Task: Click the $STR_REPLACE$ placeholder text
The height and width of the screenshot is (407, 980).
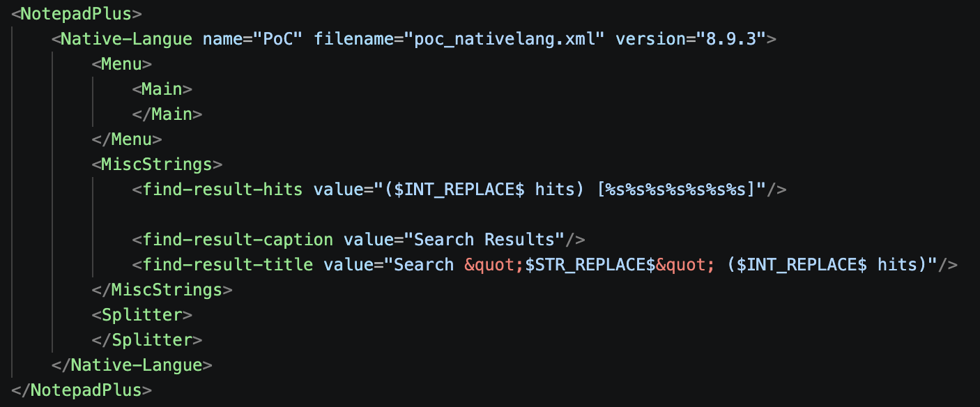Action: (x=590, y=264)
